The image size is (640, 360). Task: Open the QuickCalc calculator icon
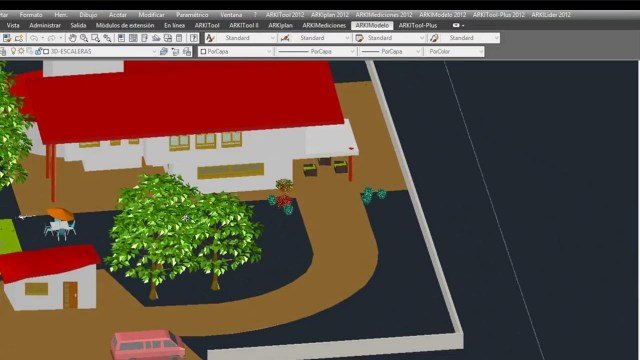pos(179,38)
